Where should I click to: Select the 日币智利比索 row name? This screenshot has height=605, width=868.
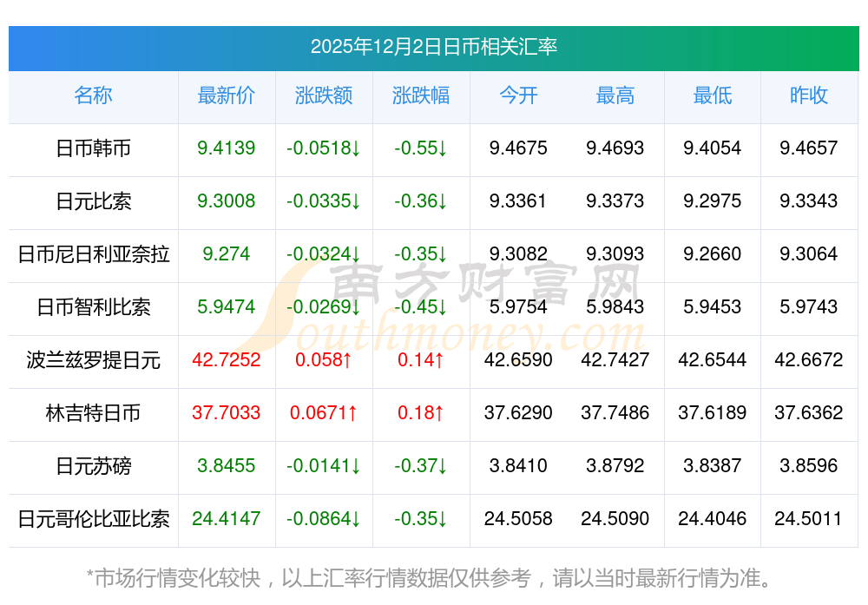[x=94, y=307]
